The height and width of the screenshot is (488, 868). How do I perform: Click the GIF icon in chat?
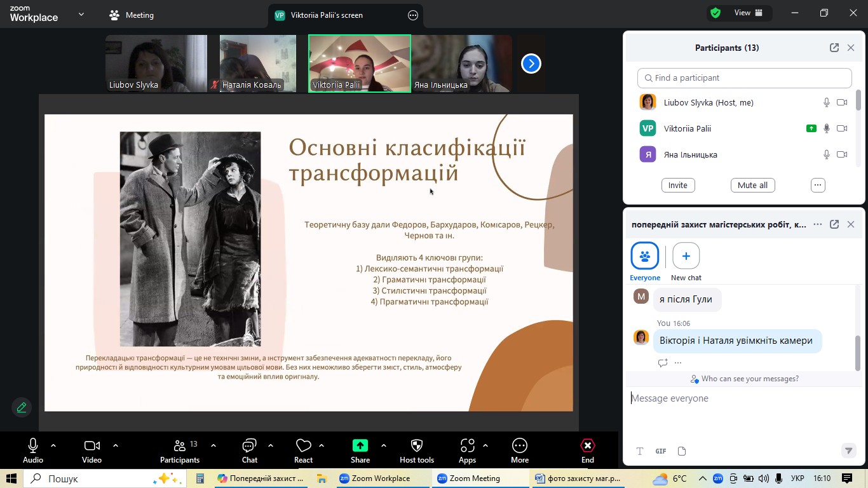(661, 451)
